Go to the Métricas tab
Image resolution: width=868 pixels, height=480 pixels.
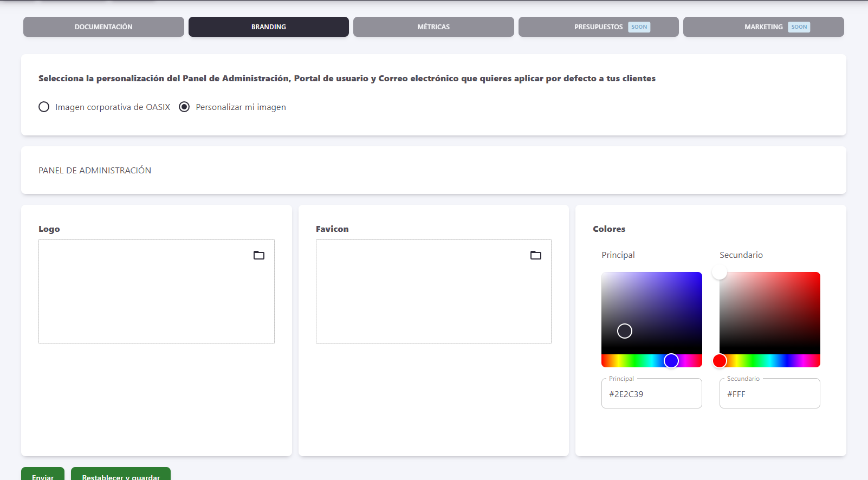(433, 27)
